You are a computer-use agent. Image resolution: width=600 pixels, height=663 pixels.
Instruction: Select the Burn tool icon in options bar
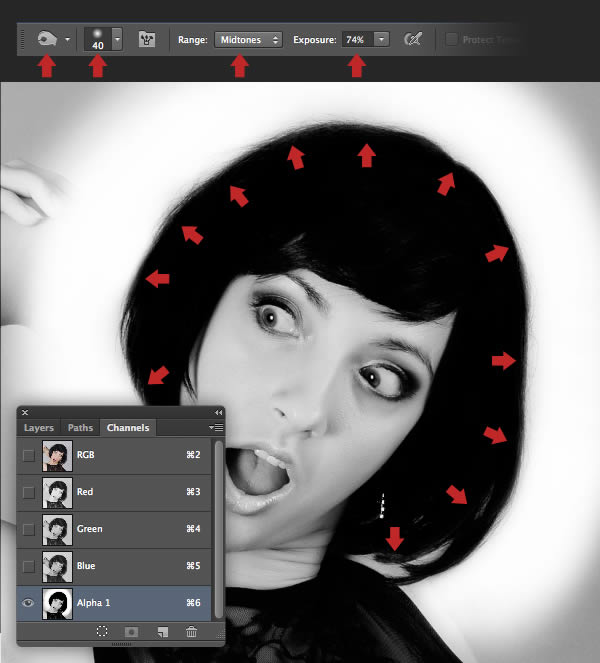46,39
